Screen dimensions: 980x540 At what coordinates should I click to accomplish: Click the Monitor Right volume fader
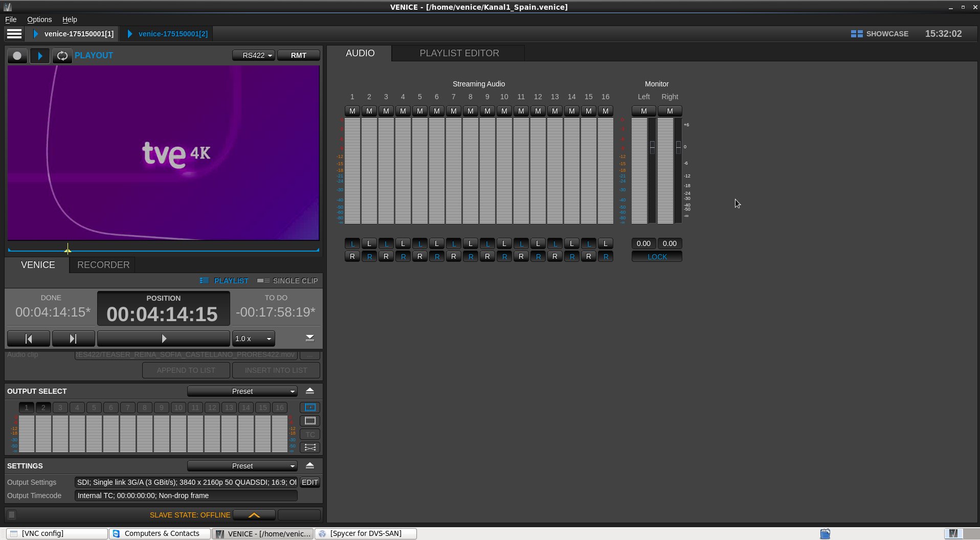(x=678, y=147)
